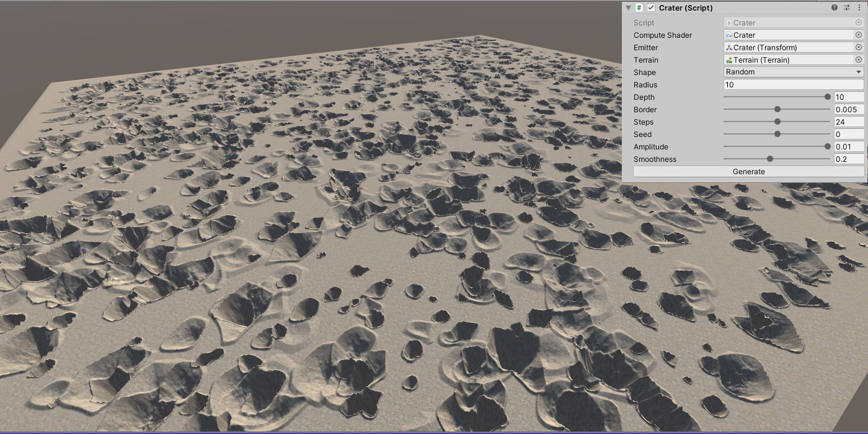Click the Steps slider handle

pos(777,122)
